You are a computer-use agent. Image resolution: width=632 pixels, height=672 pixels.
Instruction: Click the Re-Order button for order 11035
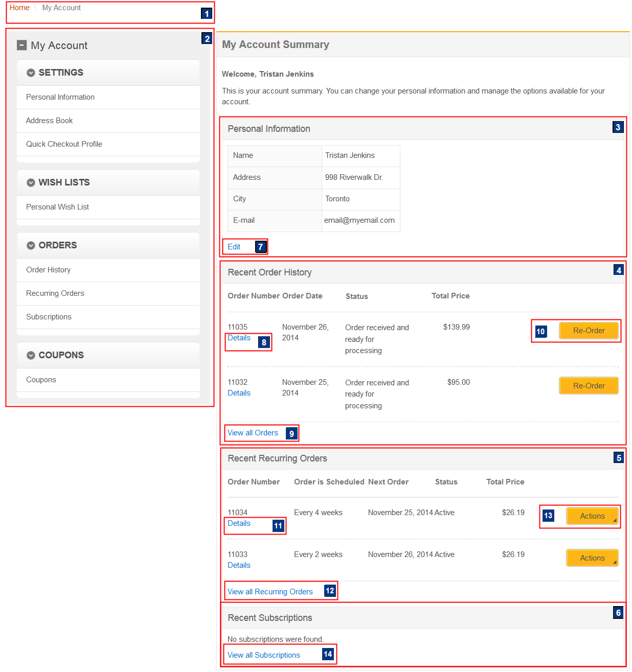click(589, 331)
